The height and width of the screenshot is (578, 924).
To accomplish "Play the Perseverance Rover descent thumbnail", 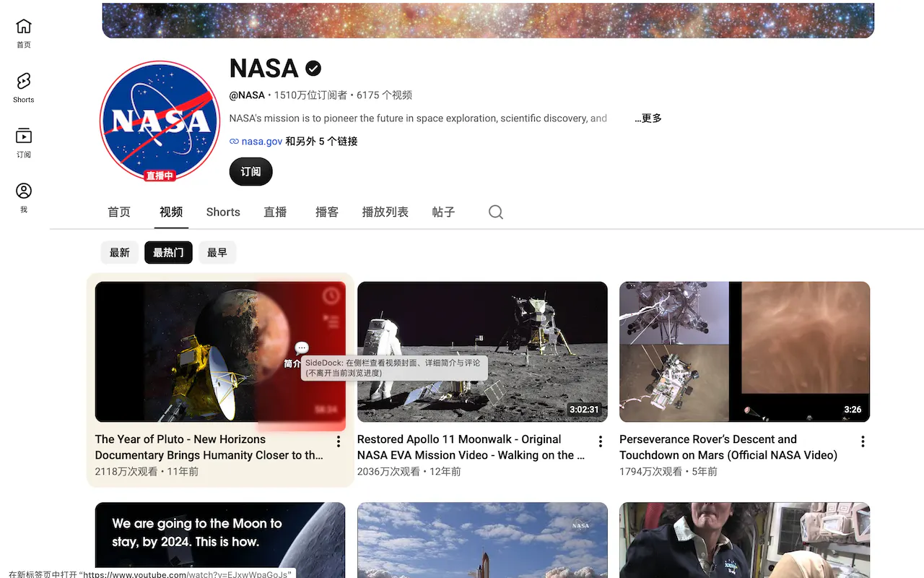I will click(x=744, y=352).
